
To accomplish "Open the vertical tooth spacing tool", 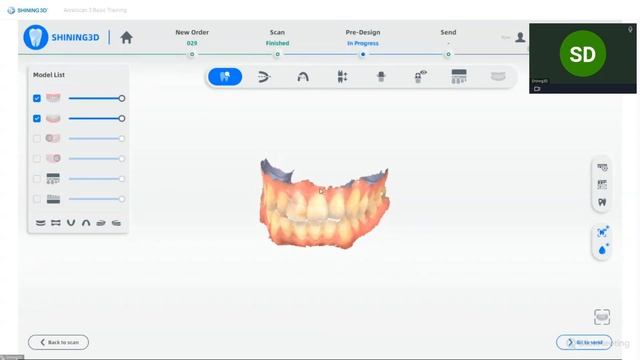I will click(x=342, y=76).
